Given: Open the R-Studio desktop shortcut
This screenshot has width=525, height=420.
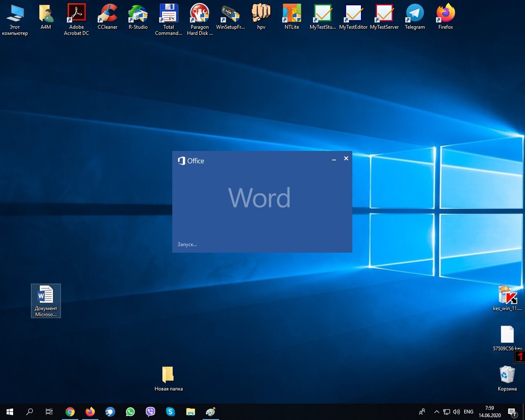Looking at the screenshot, I should pos(138,17).
